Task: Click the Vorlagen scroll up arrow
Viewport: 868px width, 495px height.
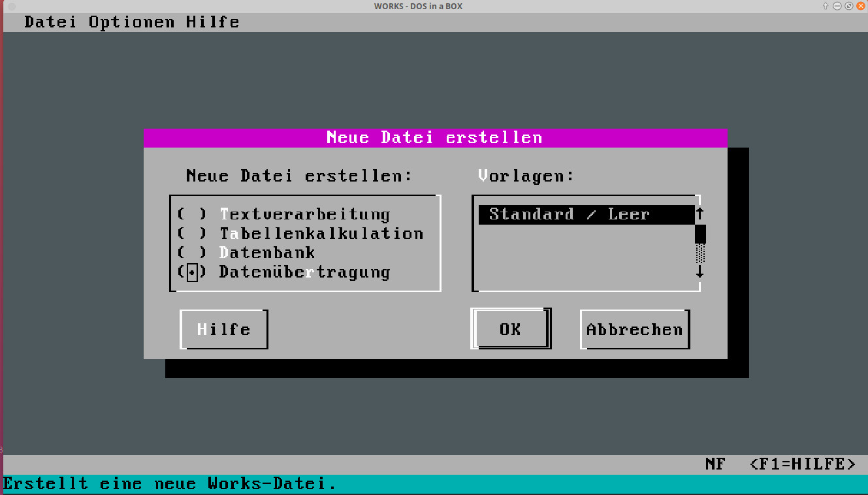Action: click(700, 214)
